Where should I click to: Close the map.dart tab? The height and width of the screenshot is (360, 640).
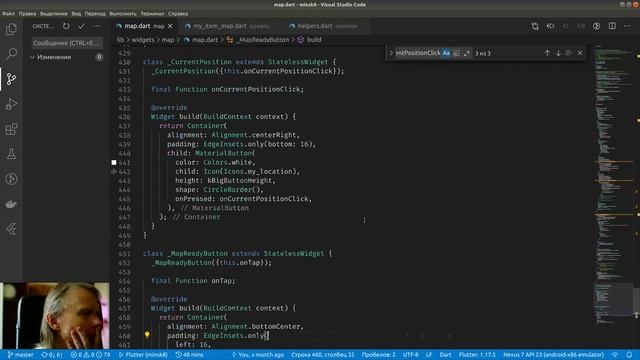pos(170,26)
